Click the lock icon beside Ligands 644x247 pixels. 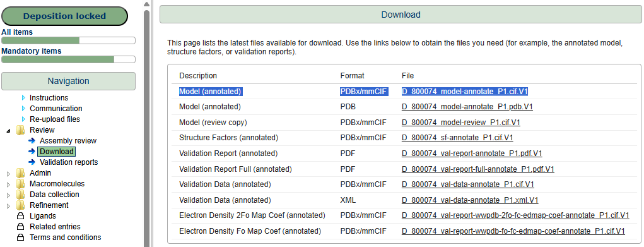click(20, 215)
